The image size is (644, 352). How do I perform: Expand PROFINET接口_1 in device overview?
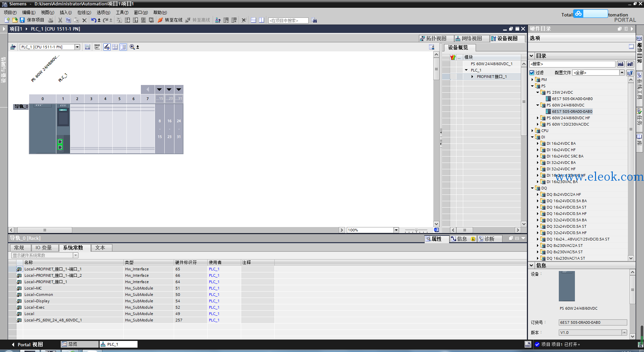[x=472, y=77]
